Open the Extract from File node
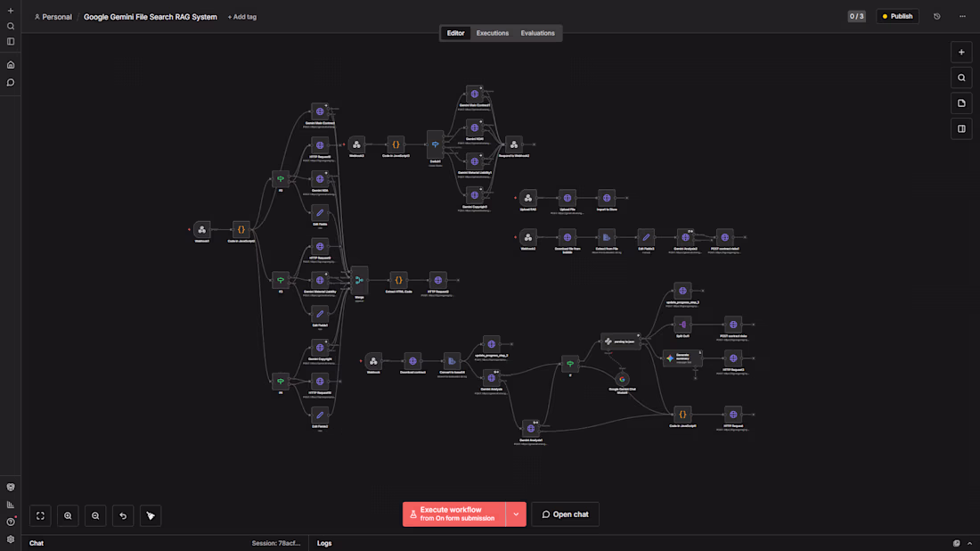Screen dimensions: 980x551 pos(607,238)
